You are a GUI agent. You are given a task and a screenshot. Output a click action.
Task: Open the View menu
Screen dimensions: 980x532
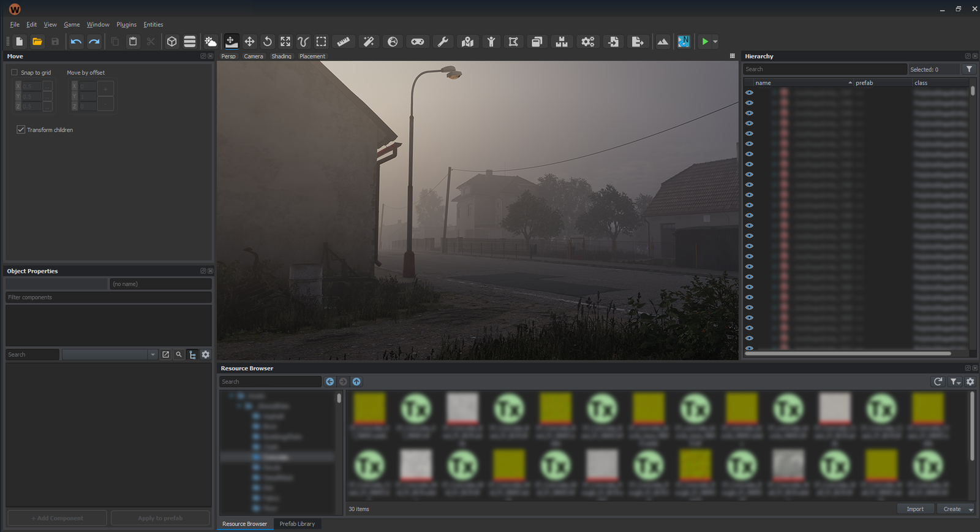coord(50,25)
